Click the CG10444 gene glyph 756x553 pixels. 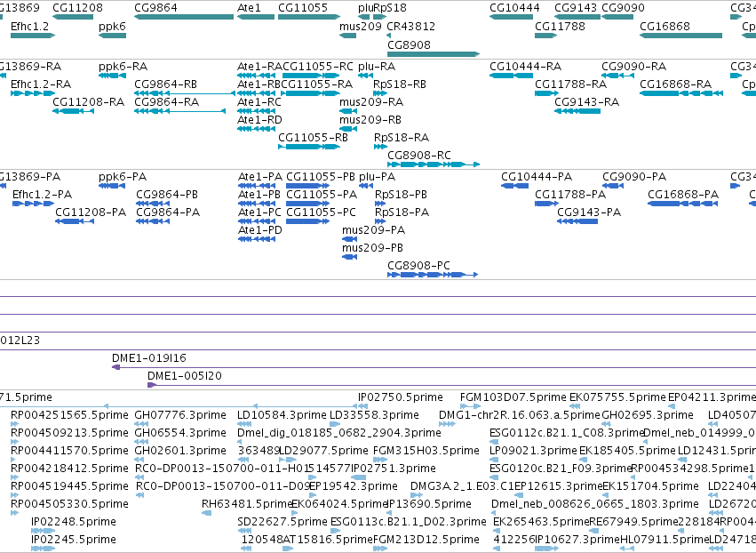tap(511, 17)
